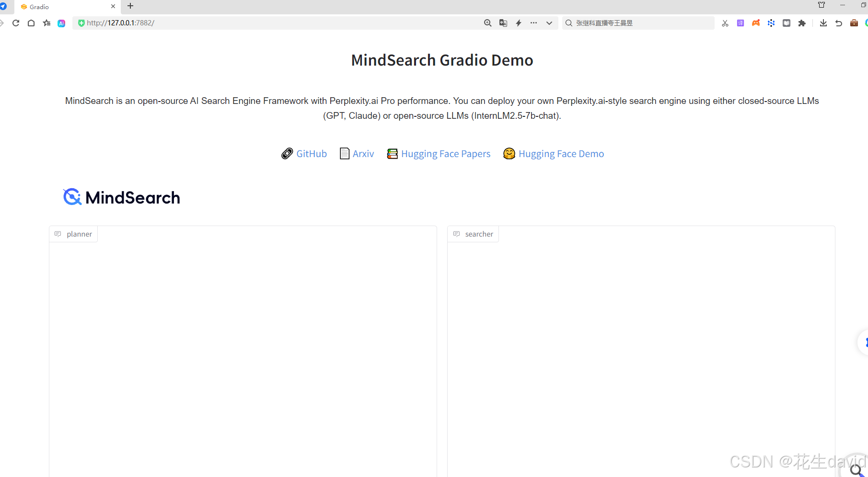Screen dimensions: 868x477
Task: Click the URL address 127.0.0.1:7882
Action: 120,23
